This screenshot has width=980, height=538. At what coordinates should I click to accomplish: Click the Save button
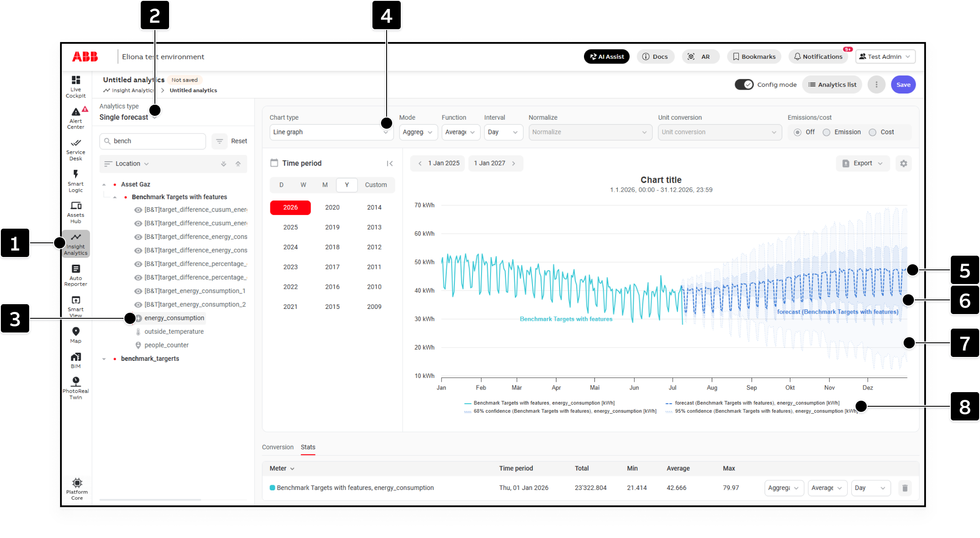[x=903, y=85]
